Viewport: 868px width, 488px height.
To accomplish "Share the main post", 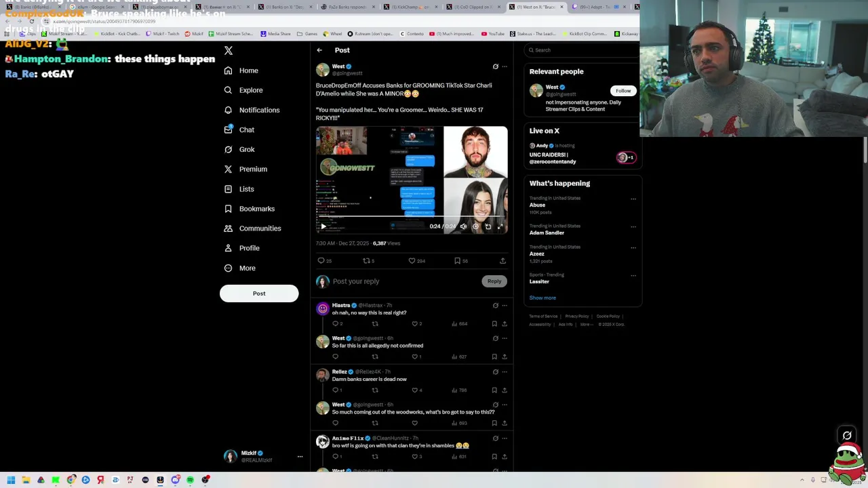I will (502, 261).
